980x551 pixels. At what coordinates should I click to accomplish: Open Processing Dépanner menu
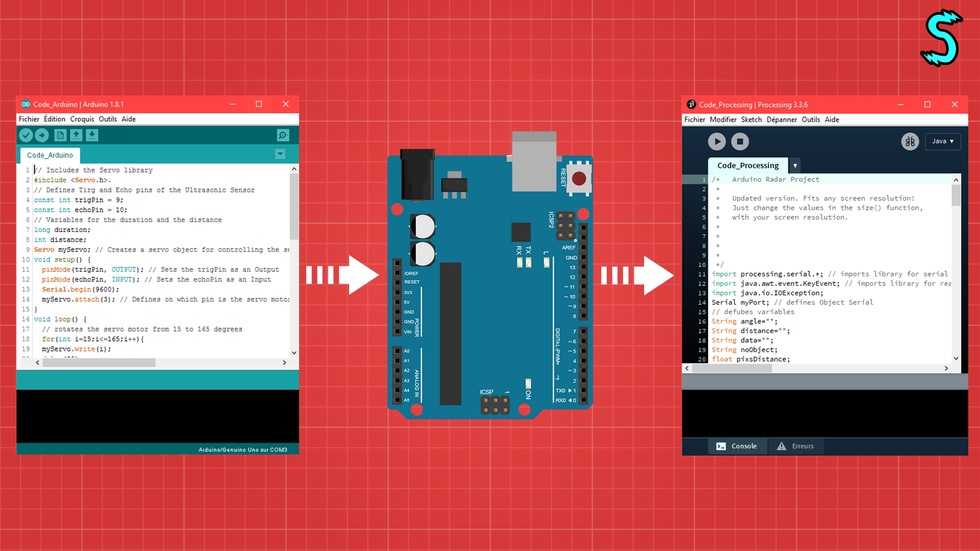tap(782, 119)
